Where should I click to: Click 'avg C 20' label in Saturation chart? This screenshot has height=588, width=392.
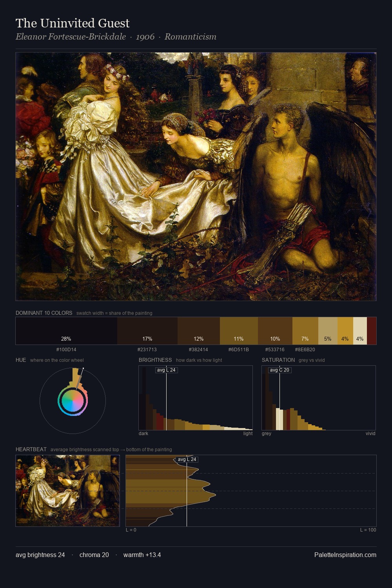click(x=279, y=370)
